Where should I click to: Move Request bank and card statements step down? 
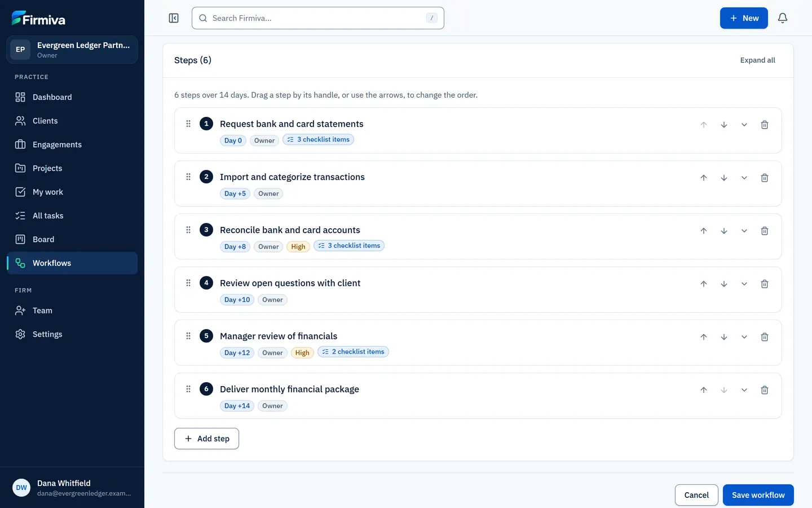(x=724, y=125)
